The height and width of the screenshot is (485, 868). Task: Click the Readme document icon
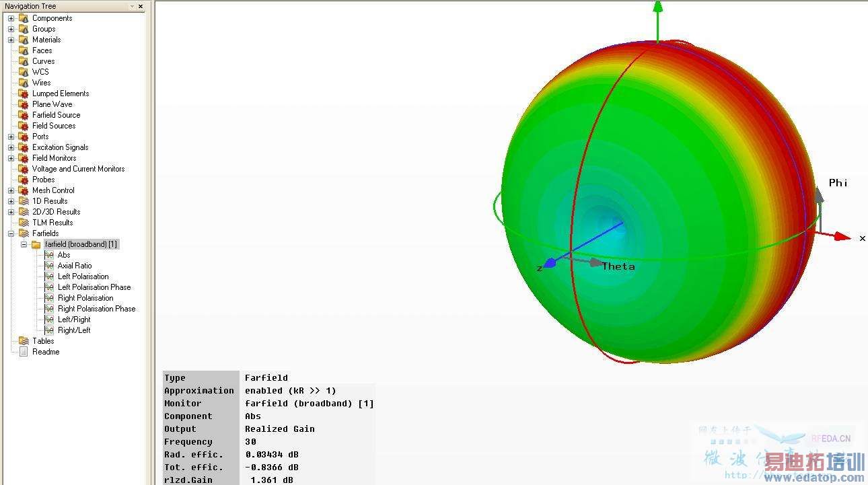pos(24,352)
